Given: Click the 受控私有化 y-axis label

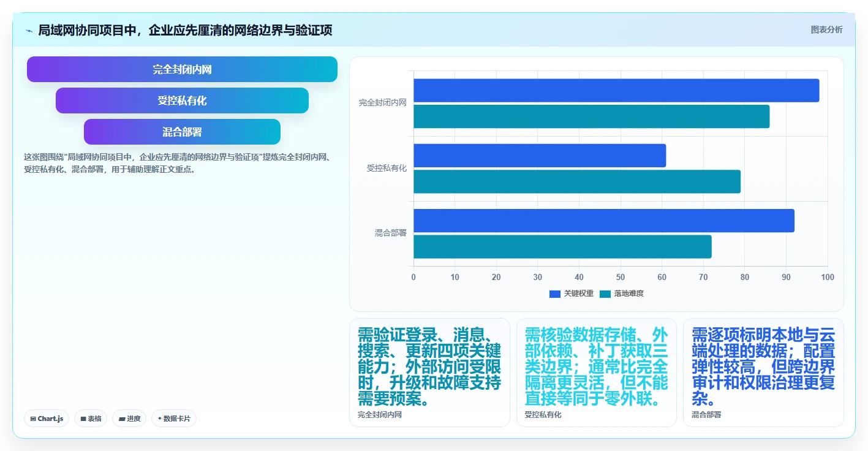Looking at the screenshot, I should pyautogui.click(x=387, y=168).
